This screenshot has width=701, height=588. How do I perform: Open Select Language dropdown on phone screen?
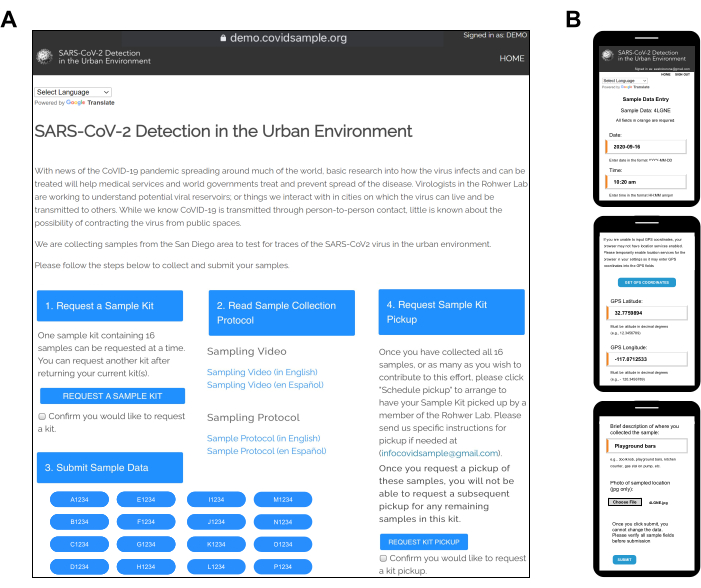(x=625, y=80)
